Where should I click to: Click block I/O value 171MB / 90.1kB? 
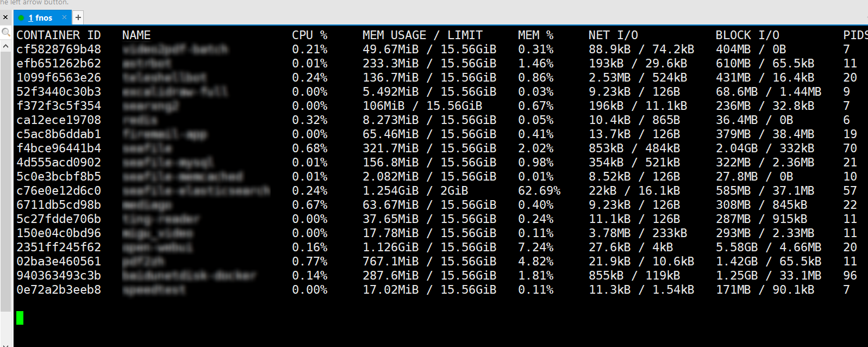tap(765, 290)
